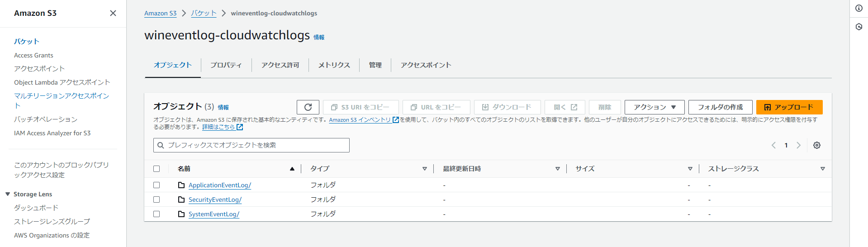Image resolution: width=868 pixels, height=247 pixels.
Task: Open the アクション dropdown menu
Action: [655, 107]
